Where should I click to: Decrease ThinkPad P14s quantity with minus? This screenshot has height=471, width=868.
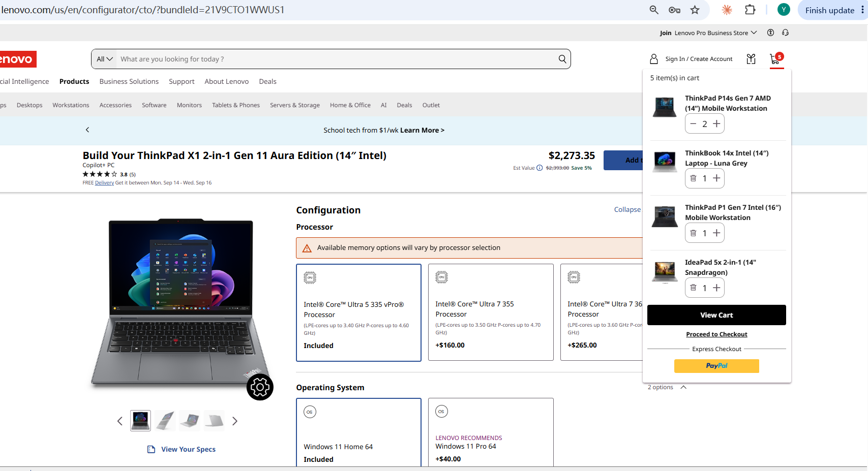693,124
